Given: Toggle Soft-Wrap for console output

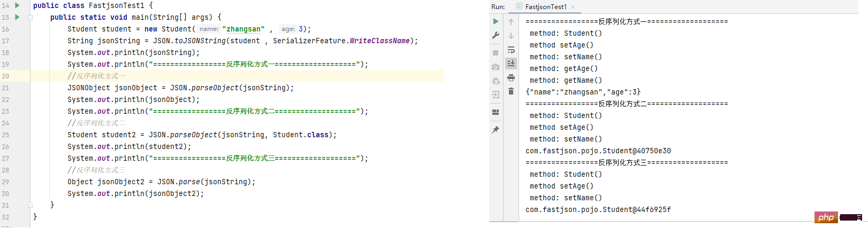Looking at the screenshot, I should [511, 50].
